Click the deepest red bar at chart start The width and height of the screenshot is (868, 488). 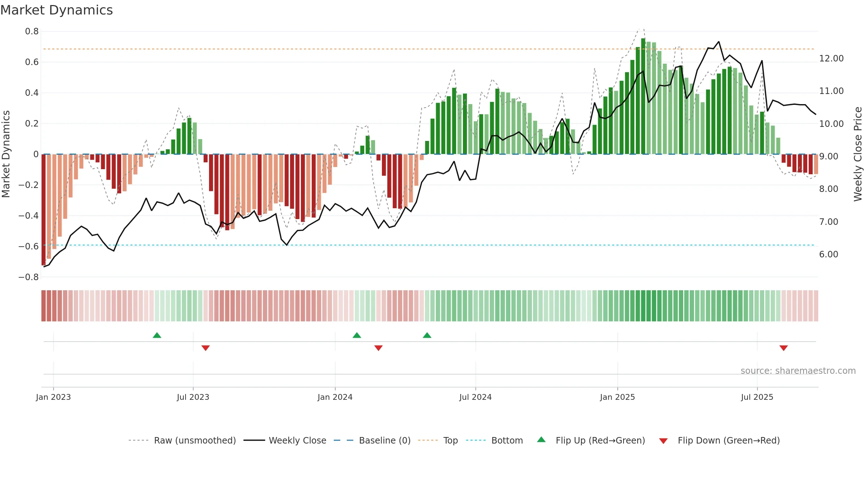(43, 210)
